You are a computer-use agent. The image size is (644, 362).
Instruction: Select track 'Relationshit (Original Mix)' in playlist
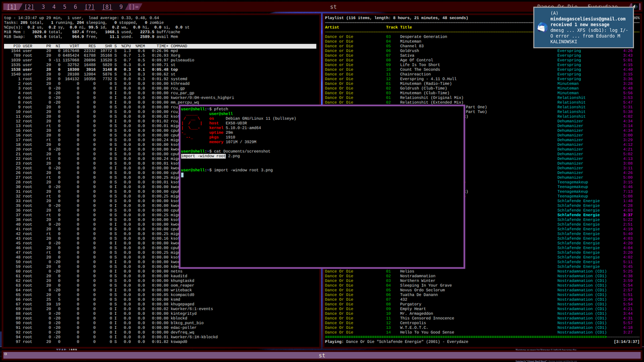pos(478,98)
